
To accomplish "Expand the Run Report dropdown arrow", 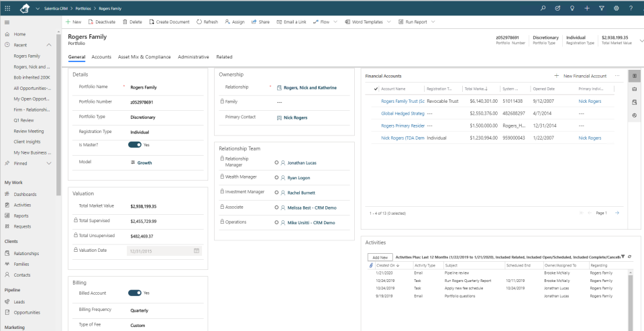I will [x=433, y=21].
